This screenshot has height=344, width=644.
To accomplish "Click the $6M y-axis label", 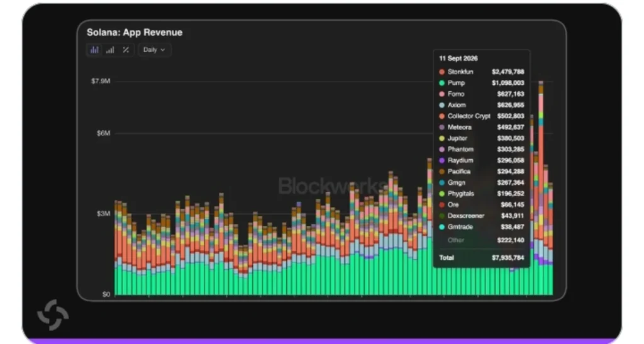I will click(x=104, y=133).
